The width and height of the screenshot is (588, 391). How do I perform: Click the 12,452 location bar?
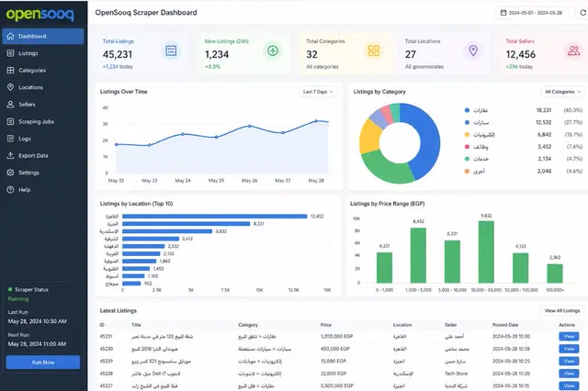pos(215,217)
